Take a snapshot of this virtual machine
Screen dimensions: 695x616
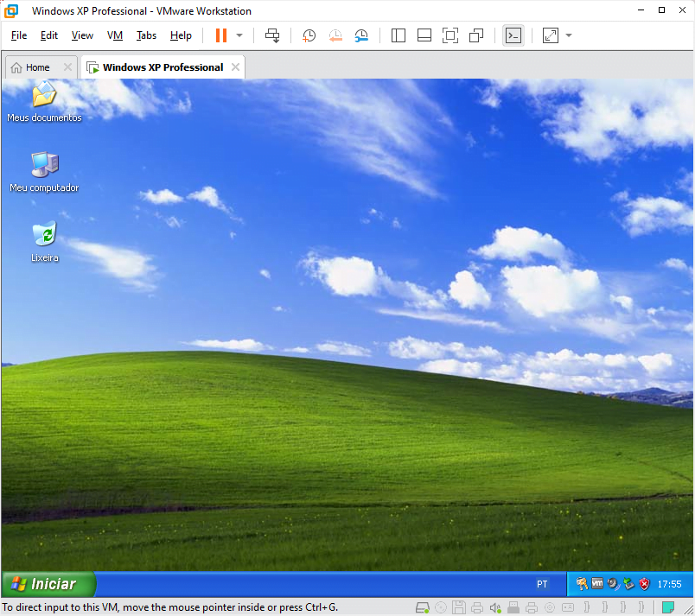click(309, 35)
